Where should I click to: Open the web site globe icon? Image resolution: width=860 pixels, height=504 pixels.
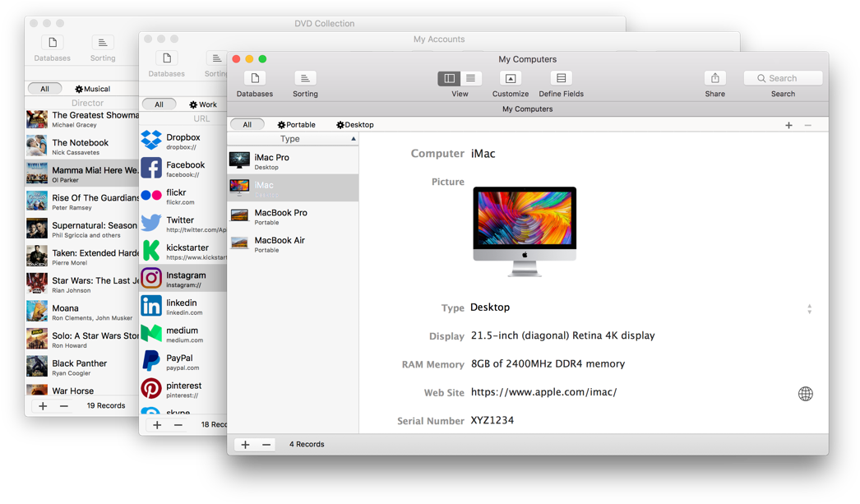[805, 394]
